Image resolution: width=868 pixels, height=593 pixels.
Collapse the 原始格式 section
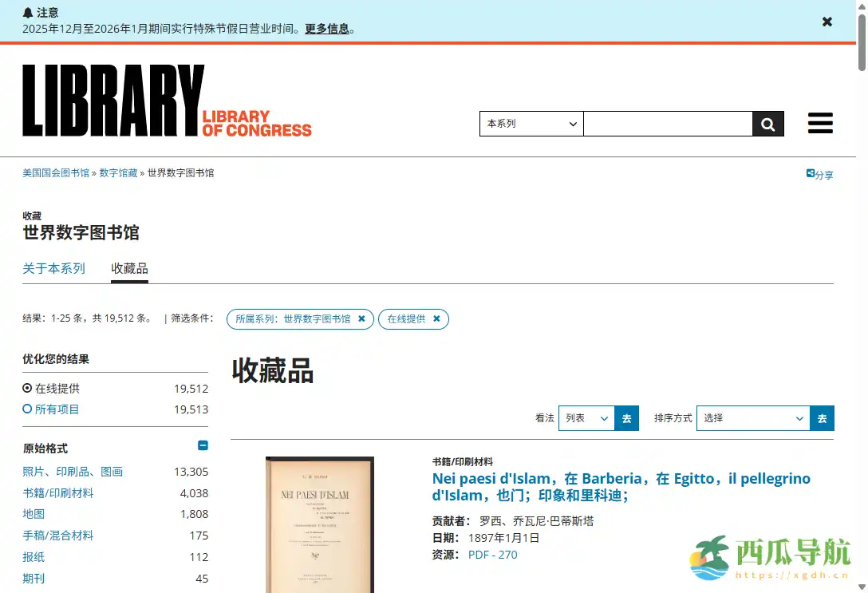[x=203, y=445]
